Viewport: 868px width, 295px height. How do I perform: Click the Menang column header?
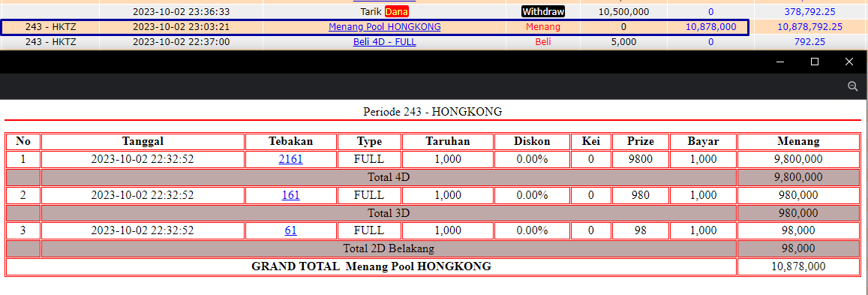(799, 142)
